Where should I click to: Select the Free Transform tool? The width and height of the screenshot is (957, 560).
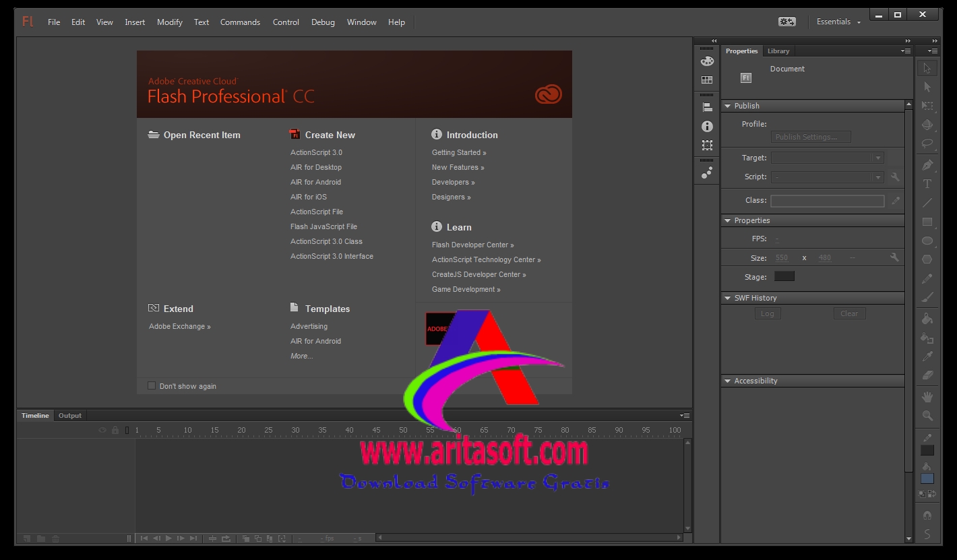coord(927,106)
